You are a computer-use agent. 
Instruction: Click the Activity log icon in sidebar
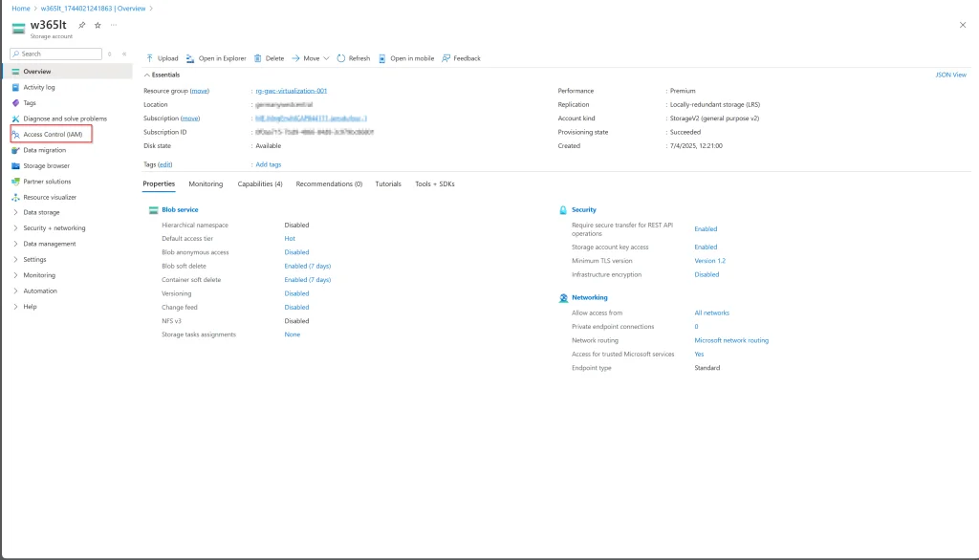(x=15, y=87)
